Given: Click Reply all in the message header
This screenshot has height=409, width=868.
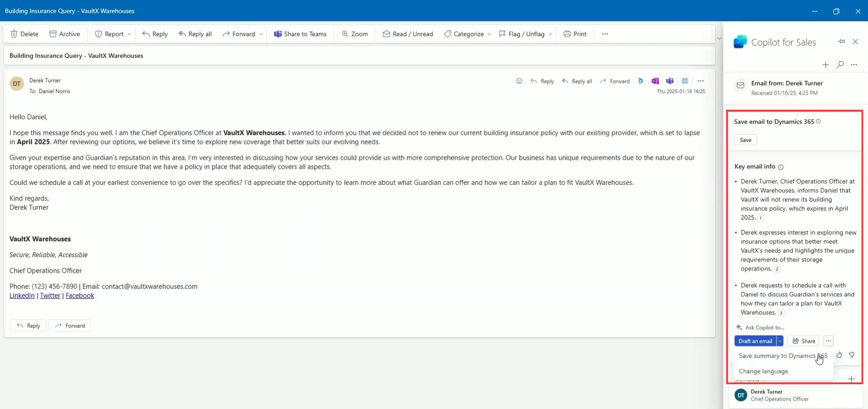Looking at the screenshot, I should click(x=577, y=81).
